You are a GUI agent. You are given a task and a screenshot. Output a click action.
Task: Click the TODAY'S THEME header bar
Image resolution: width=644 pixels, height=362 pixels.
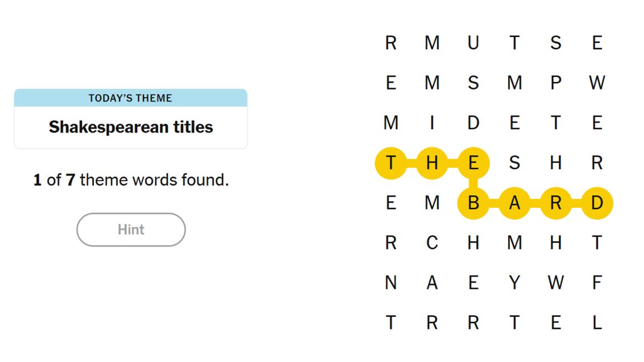pyautogui.click(x=130, y=98)
